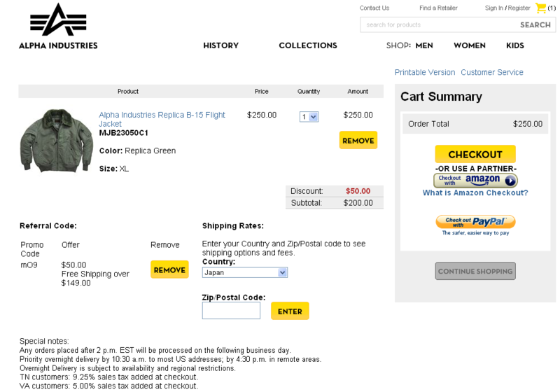Open Find a Retailer link
The width and height of the screenshot is (560, 392).
(x=438, y=8)
